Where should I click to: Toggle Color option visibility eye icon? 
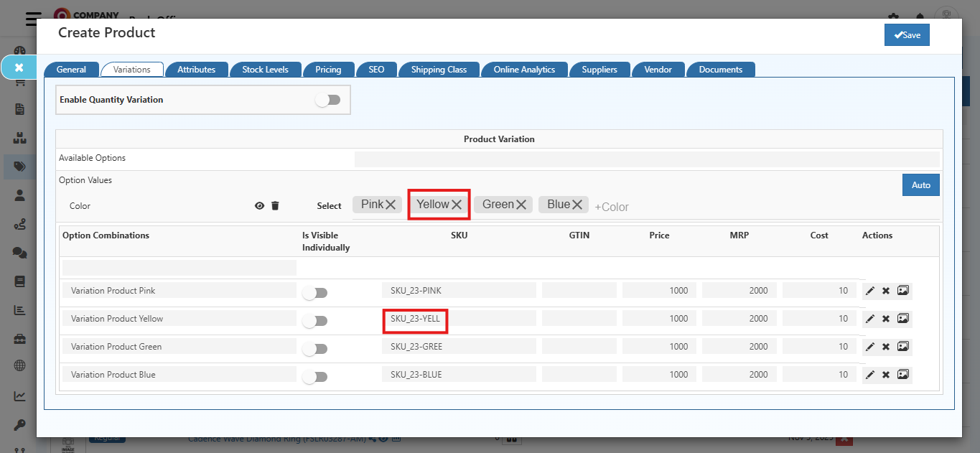(x=259, y=206)
